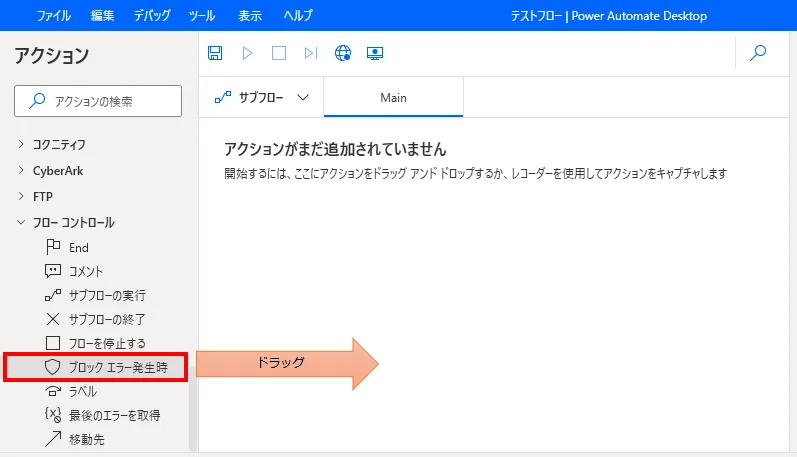Expand the CyberArk category
Screen dimensions: 797x457
[x=21, y=170]
